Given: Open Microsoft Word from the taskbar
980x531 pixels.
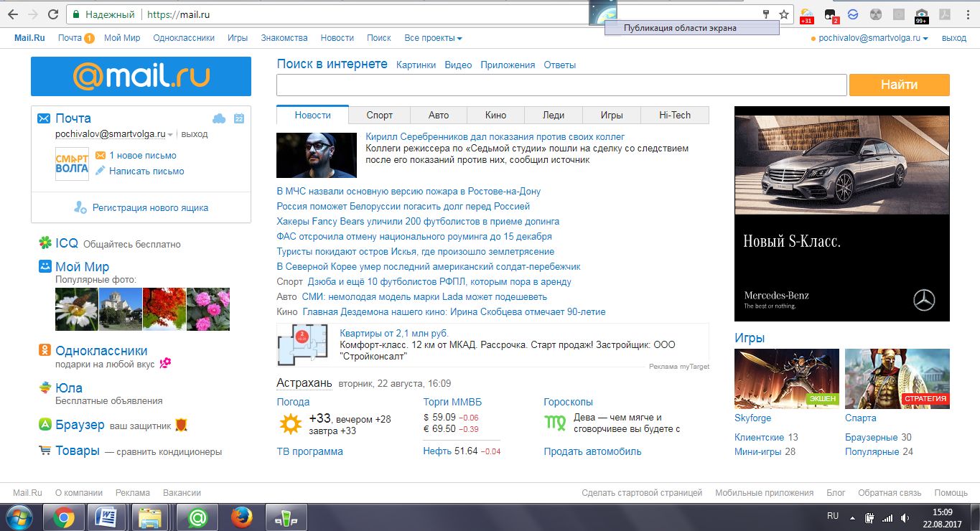Looking at the screenshot, I should pos(106,517).
